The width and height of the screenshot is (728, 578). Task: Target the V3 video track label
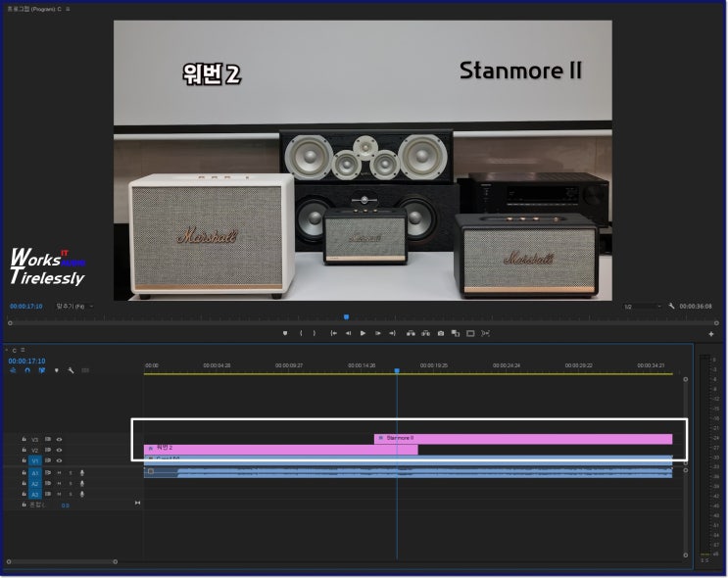[x=35, y=439]
